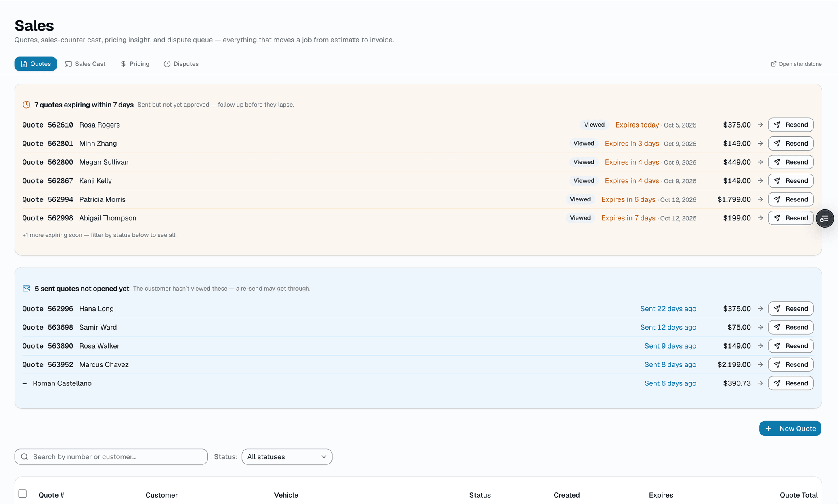Resend quote 562998 to Abigail Thompson
Screen dimensions: 838x504
[x=790, y=218]
